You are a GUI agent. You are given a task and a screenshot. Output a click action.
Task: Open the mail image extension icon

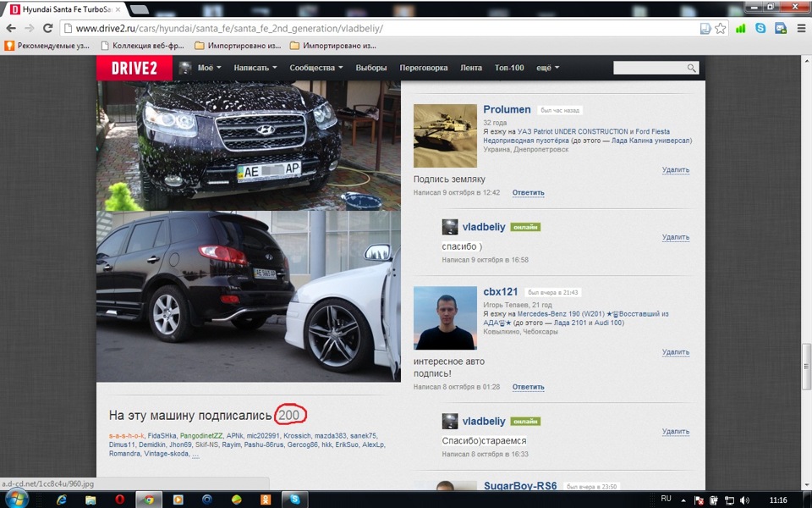click(x=781, y=29)
